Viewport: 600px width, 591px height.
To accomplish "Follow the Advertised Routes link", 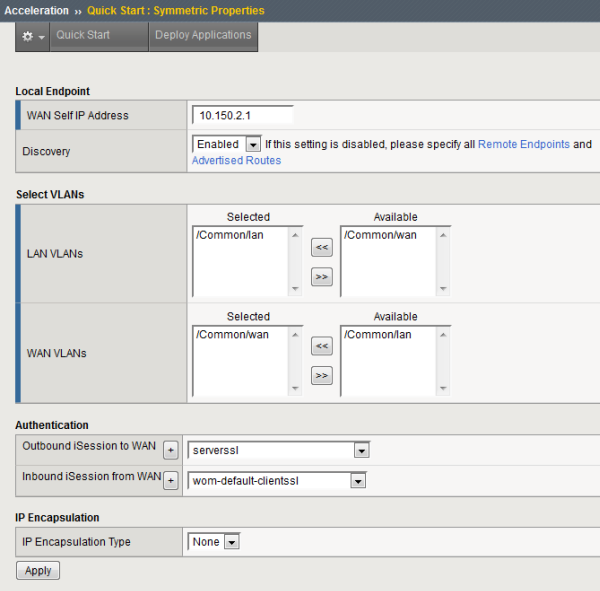I will click(x=236, y=160).
